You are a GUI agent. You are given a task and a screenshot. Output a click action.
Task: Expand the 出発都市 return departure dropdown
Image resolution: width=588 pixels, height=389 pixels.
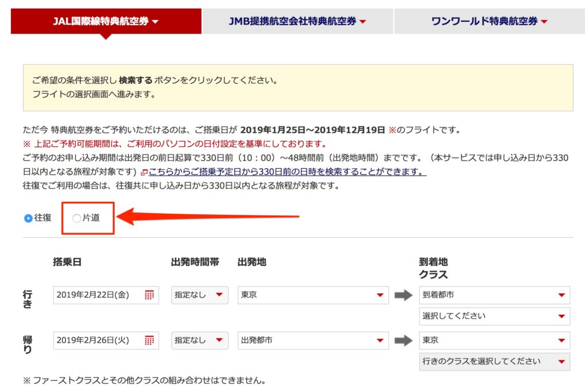(x=313, y=340)
